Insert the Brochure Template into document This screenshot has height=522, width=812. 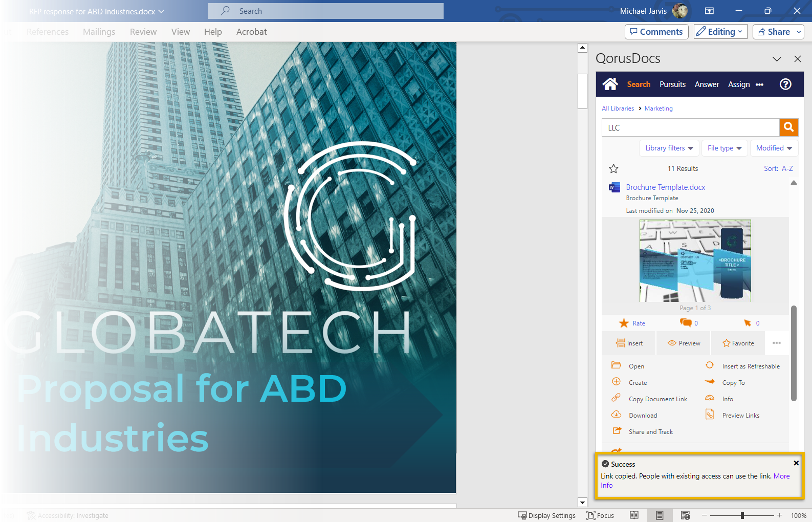point(629,343)
